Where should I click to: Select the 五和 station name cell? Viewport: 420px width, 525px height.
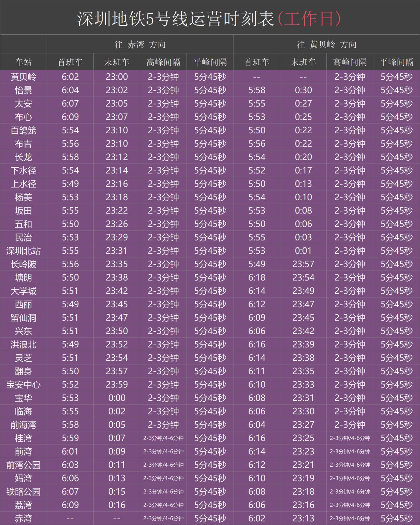[x=23, y=224]
